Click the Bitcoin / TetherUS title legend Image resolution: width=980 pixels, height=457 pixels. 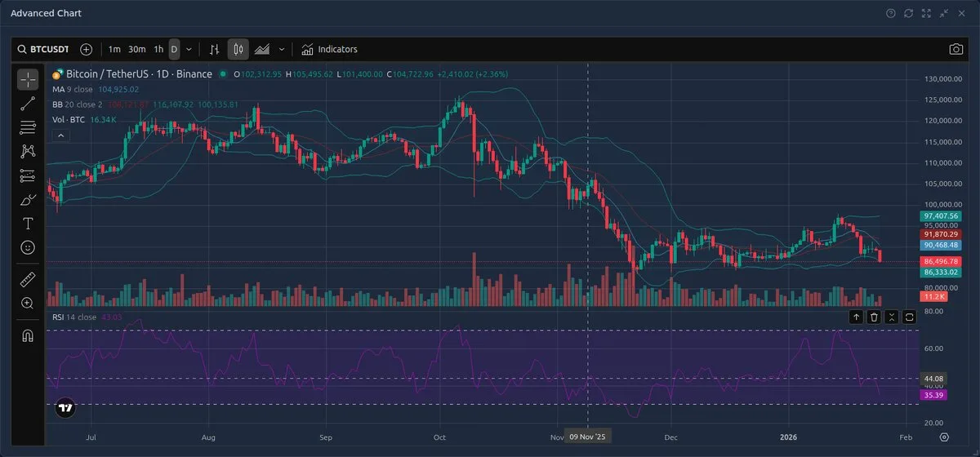(139, 73)
